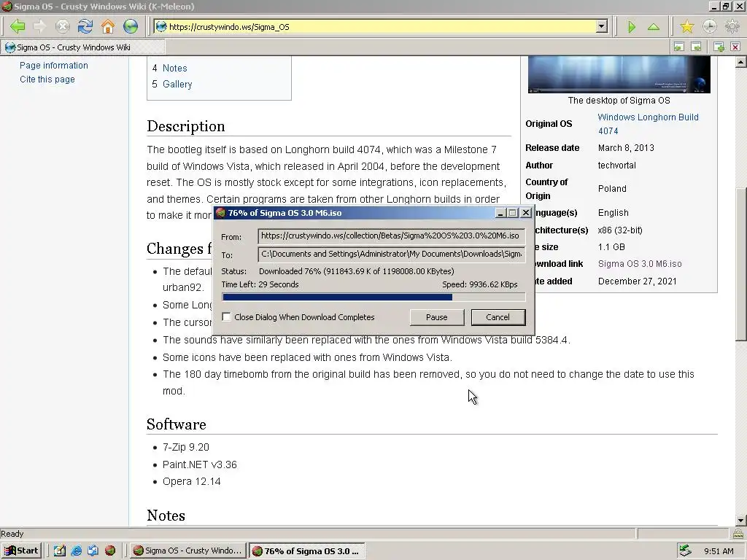Open preferences with the gear icon
Image resolution: width=747 pixels, height=560 pixels.
coord(732,27)
